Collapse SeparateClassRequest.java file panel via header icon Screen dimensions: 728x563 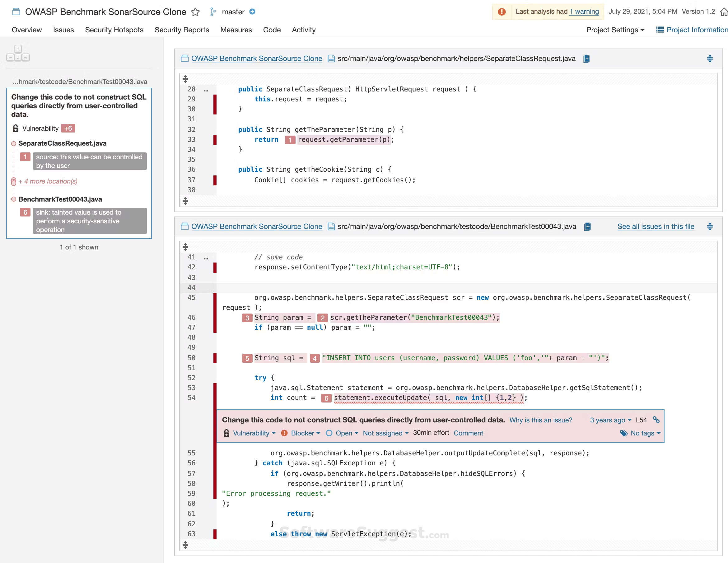point(710,59)
